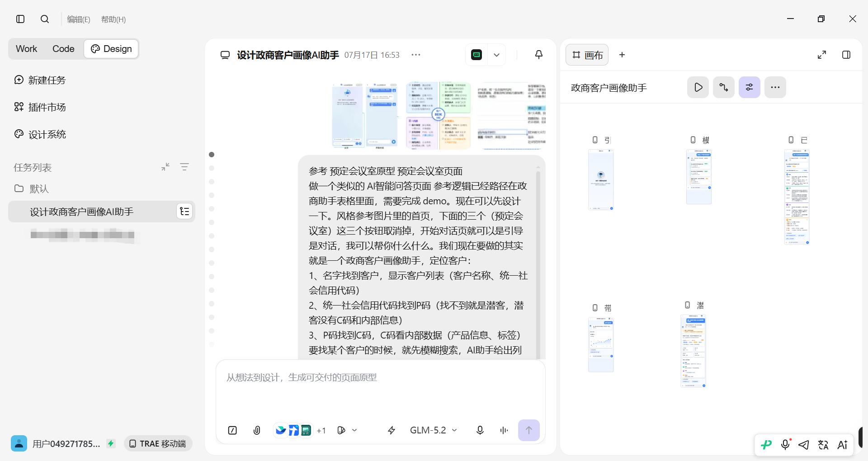The height and width of the screenshot is (461, 868).
Task: Toggle the left sidebar panel icon
Action: click(20, 19)
